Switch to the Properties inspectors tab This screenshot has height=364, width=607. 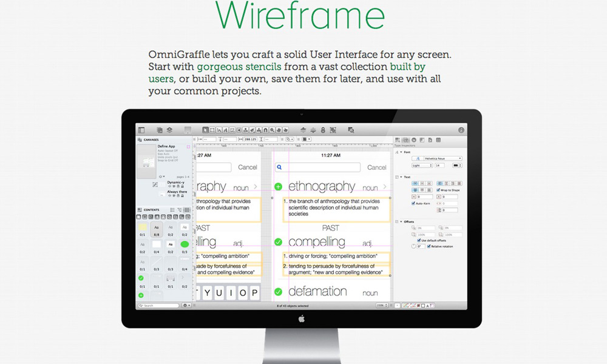(x=414, y=140)
